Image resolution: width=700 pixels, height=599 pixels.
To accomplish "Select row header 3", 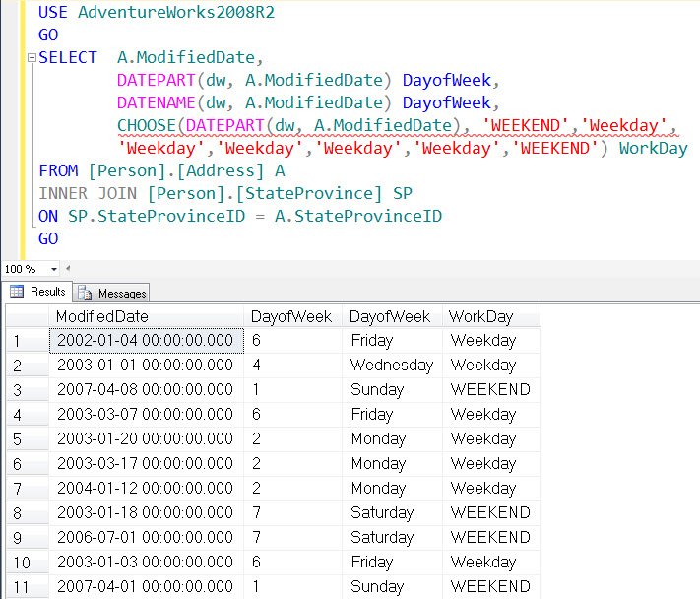I will [x=28, y=390].
